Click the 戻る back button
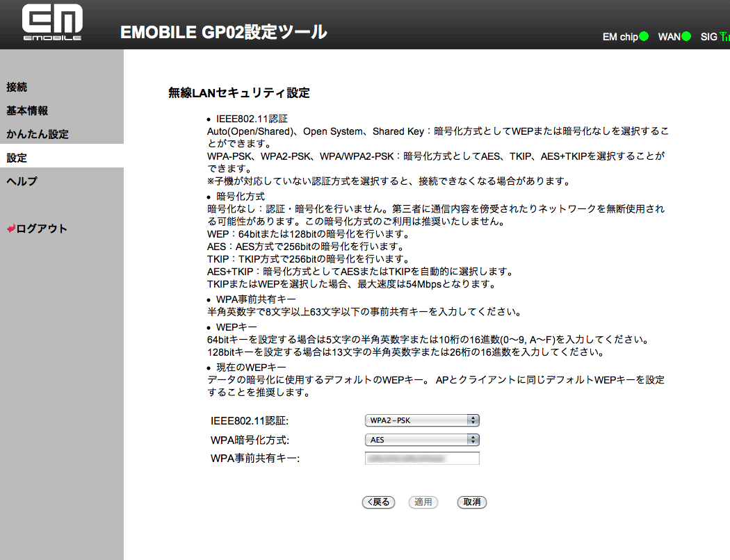This screenshot has width=730, height=560. (378, 502)
